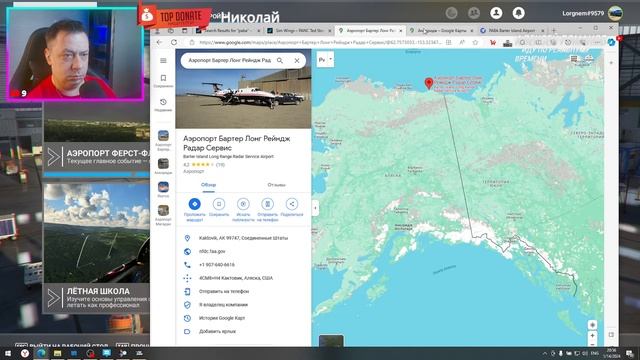This screenshot has width=640, height=360.
Task: Click the taskbar clock and date
Action: [x=611, y=353]
